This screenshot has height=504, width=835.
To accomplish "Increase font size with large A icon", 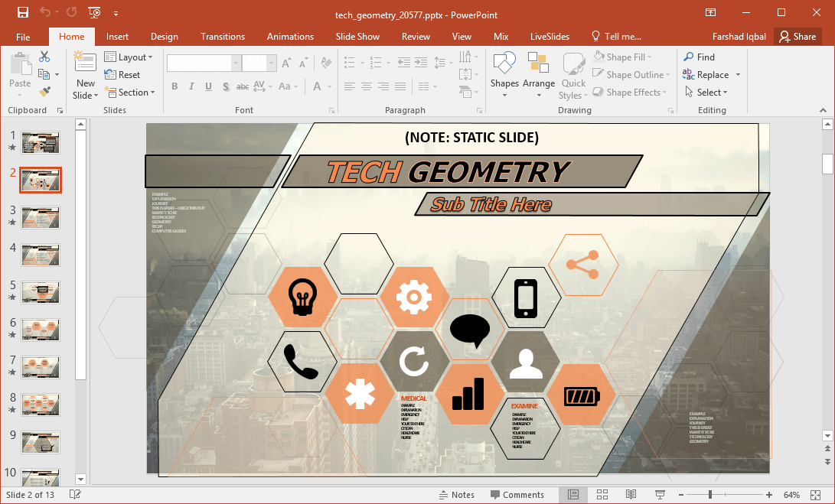I will pos(286,63).
